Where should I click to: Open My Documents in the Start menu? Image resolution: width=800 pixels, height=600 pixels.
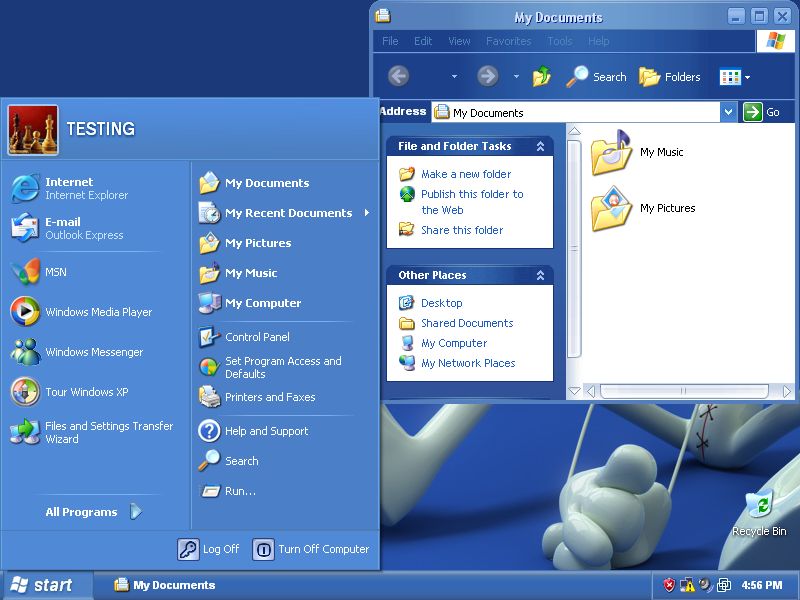click(x=254, y=183)
